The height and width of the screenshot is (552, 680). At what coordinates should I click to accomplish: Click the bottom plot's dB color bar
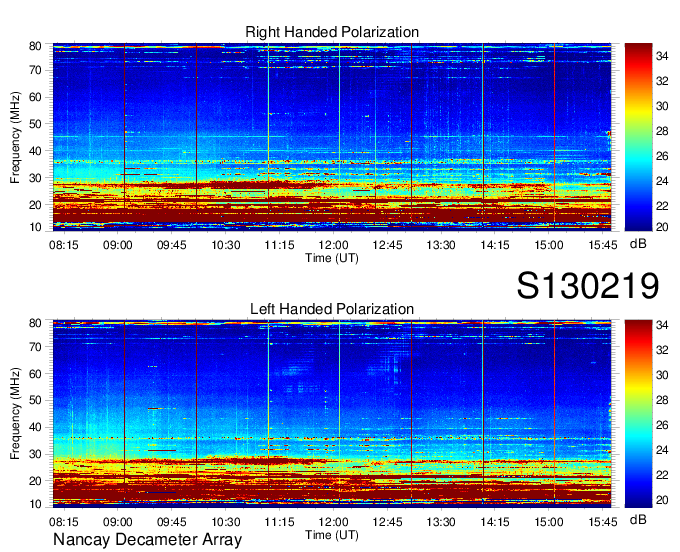pyautogui.click(x=638, y=414)
